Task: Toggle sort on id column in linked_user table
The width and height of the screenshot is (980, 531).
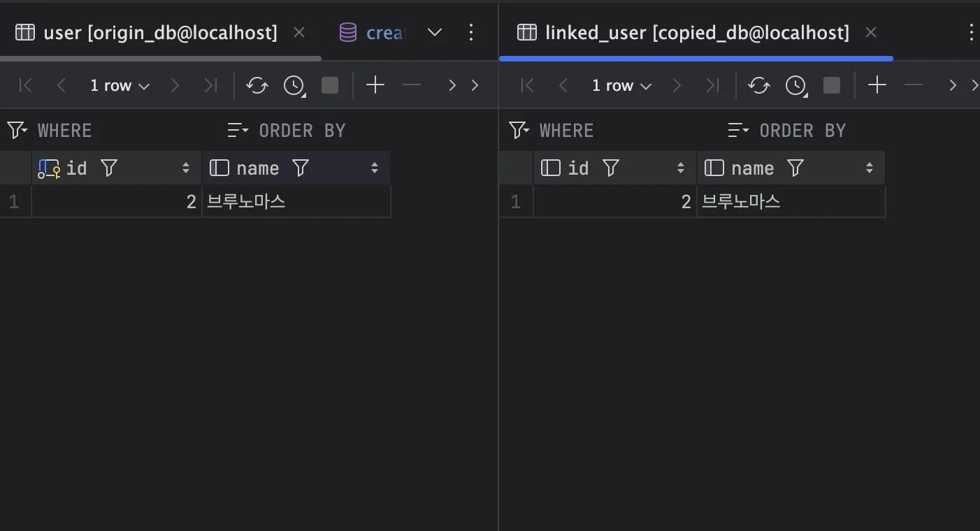Action: click(681, 168)
